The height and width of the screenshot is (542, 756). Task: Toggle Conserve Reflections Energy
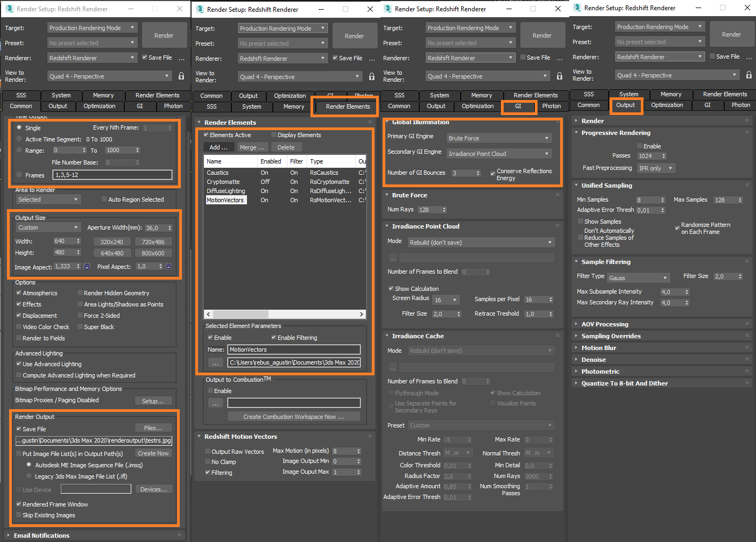(493, 174)
